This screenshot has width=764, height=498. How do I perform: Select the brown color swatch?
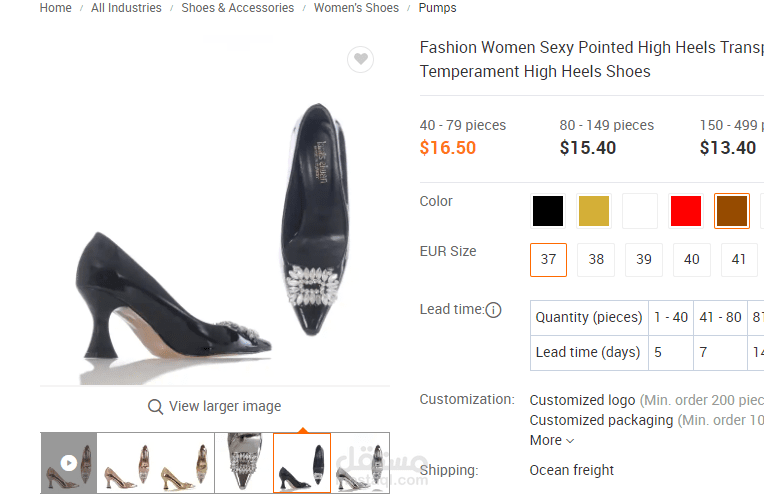732,211
